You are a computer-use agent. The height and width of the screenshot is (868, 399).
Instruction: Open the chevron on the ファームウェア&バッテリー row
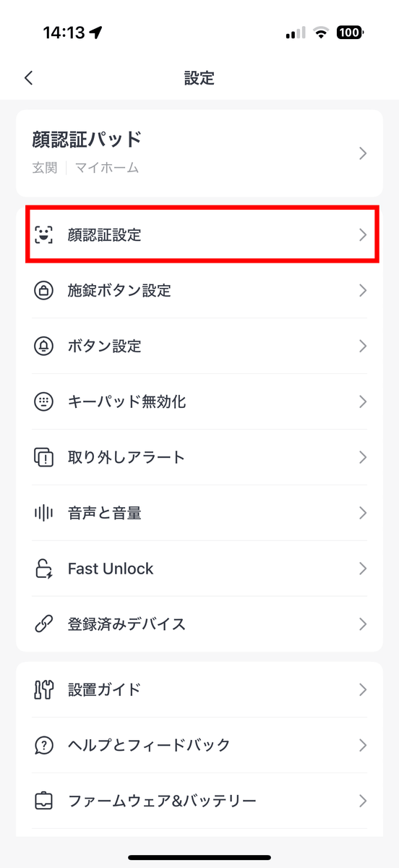(363, 801)
